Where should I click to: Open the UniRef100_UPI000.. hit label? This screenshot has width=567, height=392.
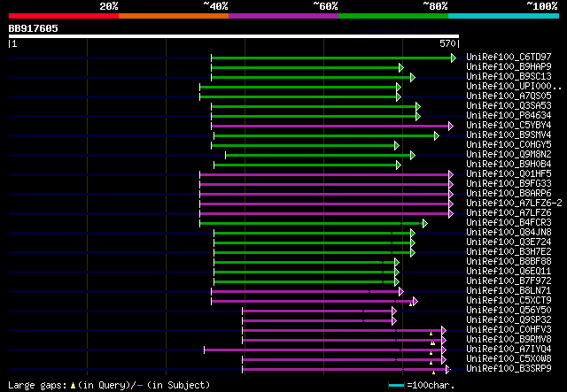pyautogui.click(x=514, y=87)
